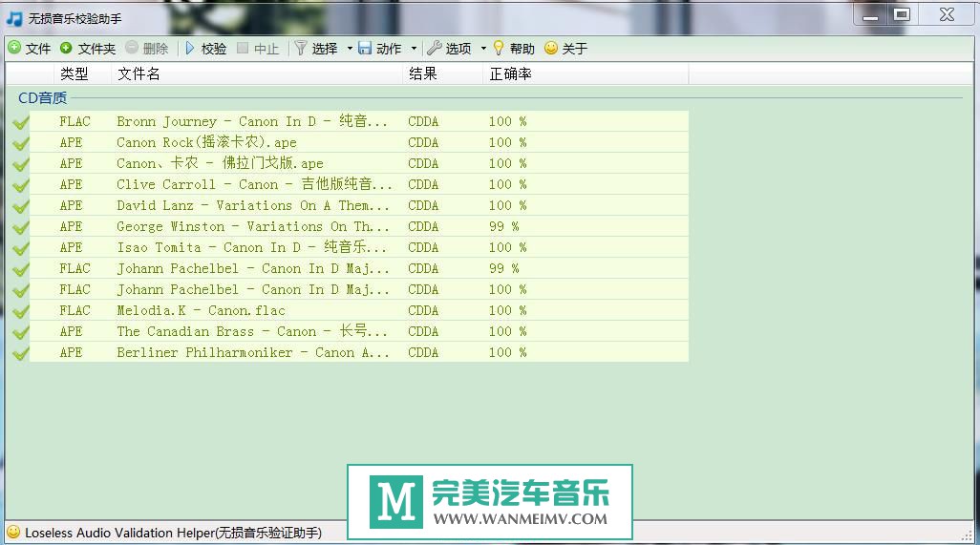Select The Canadian Brass - Canon file
Image resolution: width=980 pixels, height=545 pixels.
(x=252, y=331)
